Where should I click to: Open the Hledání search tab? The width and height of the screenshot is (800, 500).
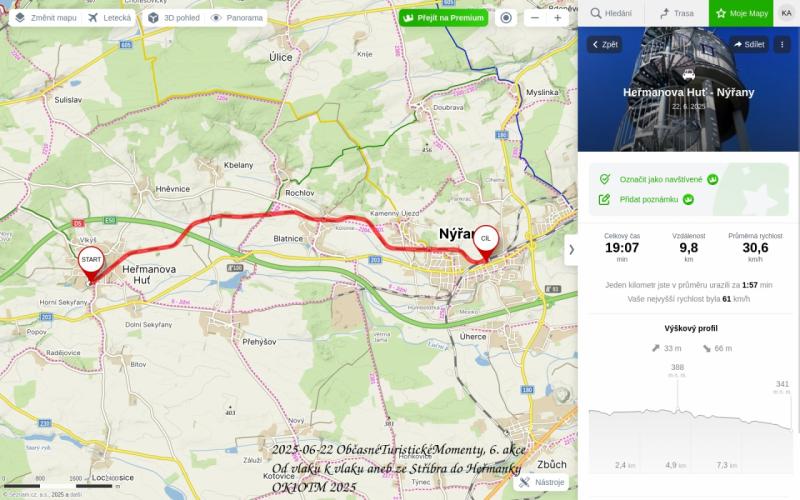[x=611, y=13]
